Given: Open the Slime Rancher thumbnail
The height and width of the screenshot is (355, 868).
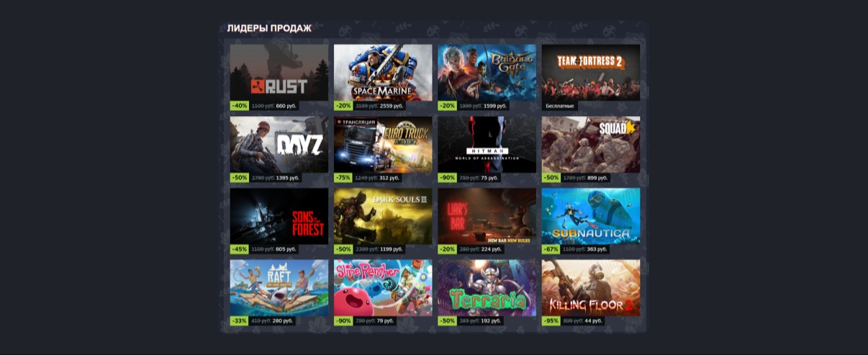Looking at the screenshot, I should [x=383, y=288].
